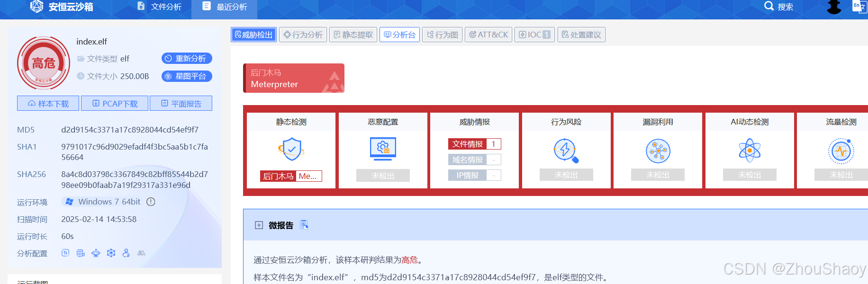Click the hexagon cube config icon in 分析配置
This screenshot has height=284, width=868.
tap(111, 253)
